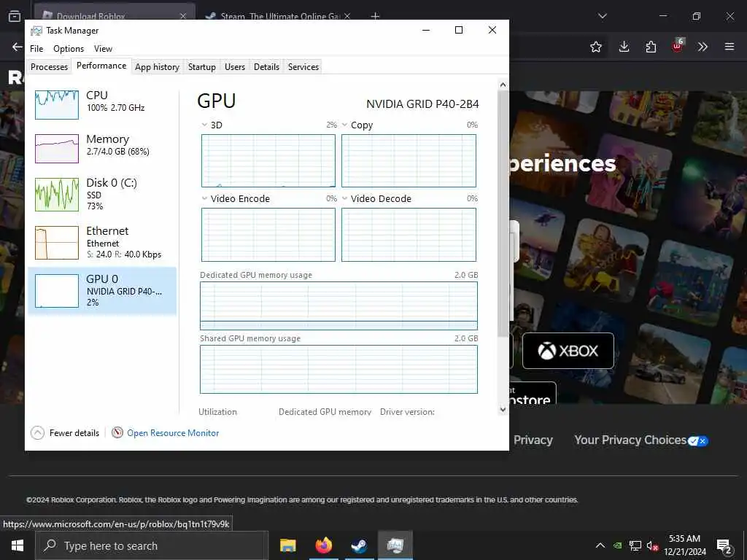Switch to the Services tab
This screenshot has height=560, width=747.
(303, 66)
